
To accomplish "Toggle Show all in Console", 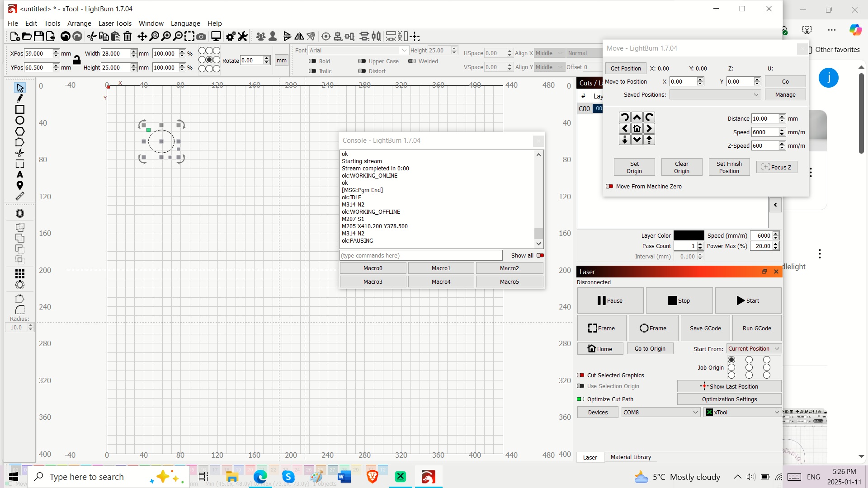I will pos(540,256).
